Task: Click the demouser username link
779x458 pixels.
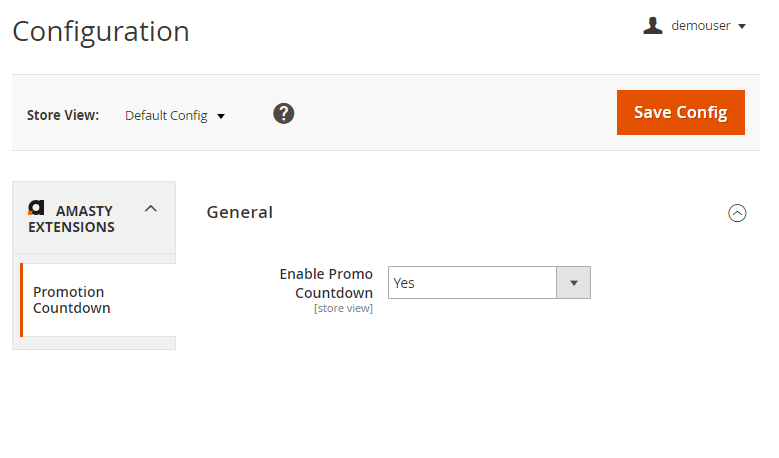Action: [701, 26]
